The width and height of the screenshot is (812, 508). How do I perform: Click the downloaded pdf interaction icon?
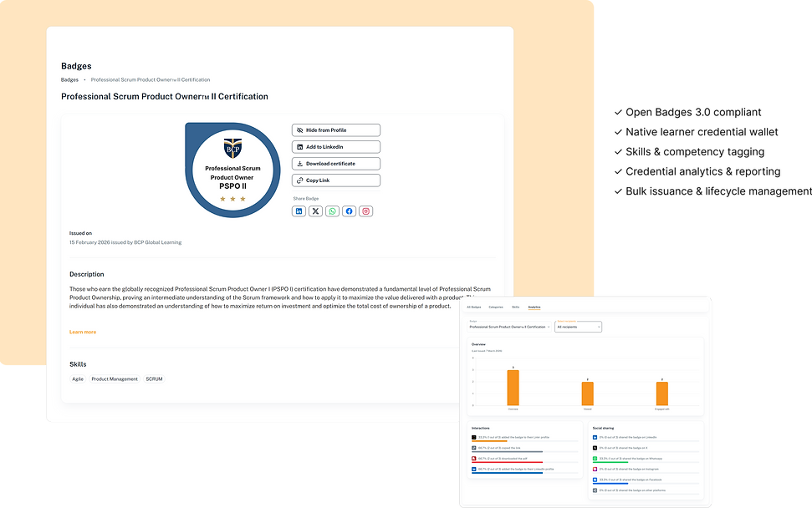(474, 459)
